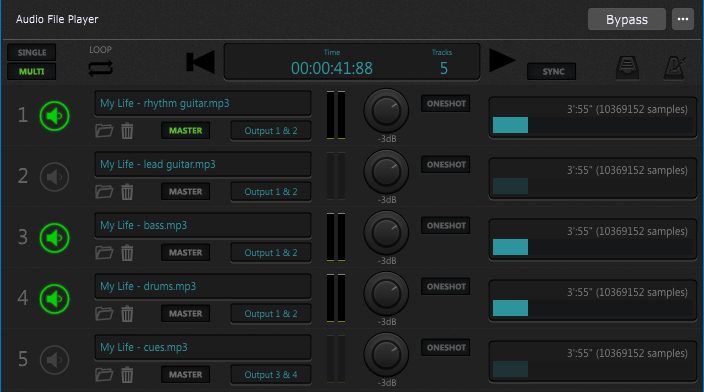Image resolution: width=704 pixels, height=392 pixels.
Task: Click track 3 volume knob
Action: (386, 233)
